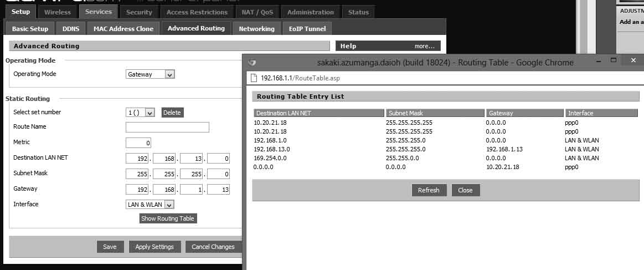Image resolution: width=644 pixels, height=270 pixels.
Task: Click the page icon in the address bar
Action: coord(254,78)
